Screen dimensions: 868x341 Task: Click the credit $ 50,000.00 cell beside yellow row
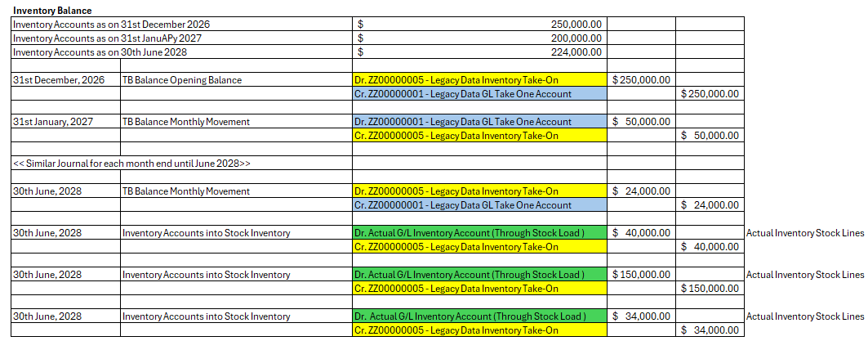coord(710,136)
